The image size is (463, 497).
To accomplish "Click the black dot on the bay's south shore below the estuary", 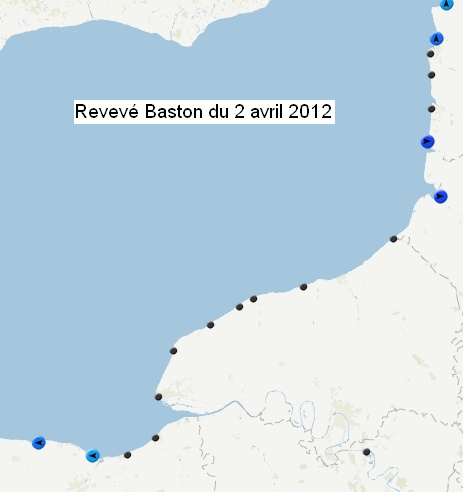I will coord(155,438).
